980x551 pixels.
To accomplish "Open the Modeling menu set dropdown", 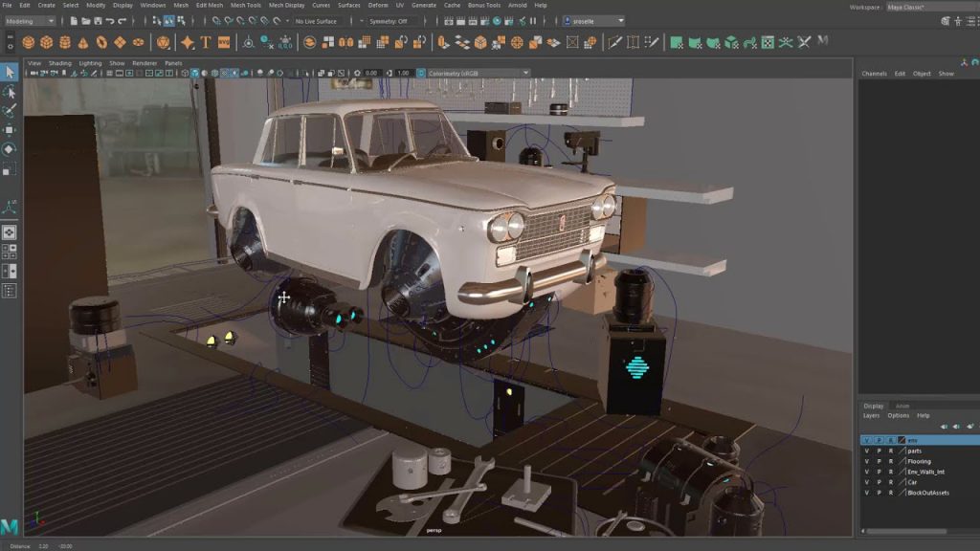I will tap(29, 20).
